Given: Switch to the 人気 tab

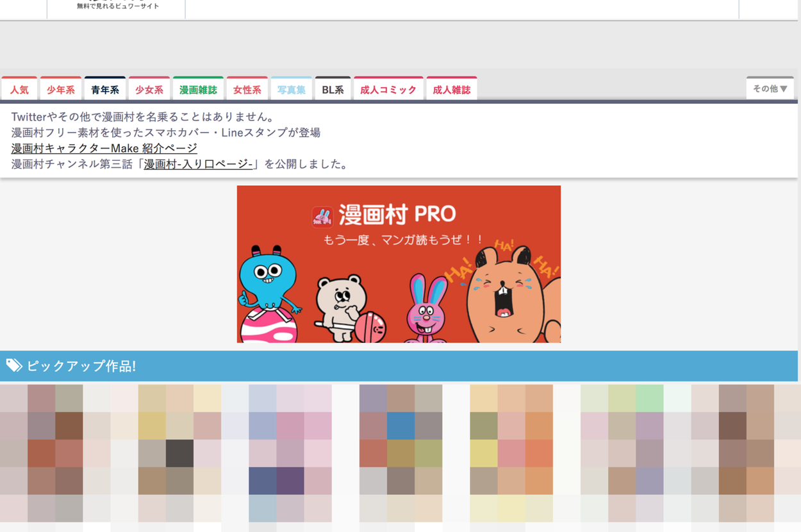Looking at the screenshot, I should pyautogui.click(x=19, y=90).
